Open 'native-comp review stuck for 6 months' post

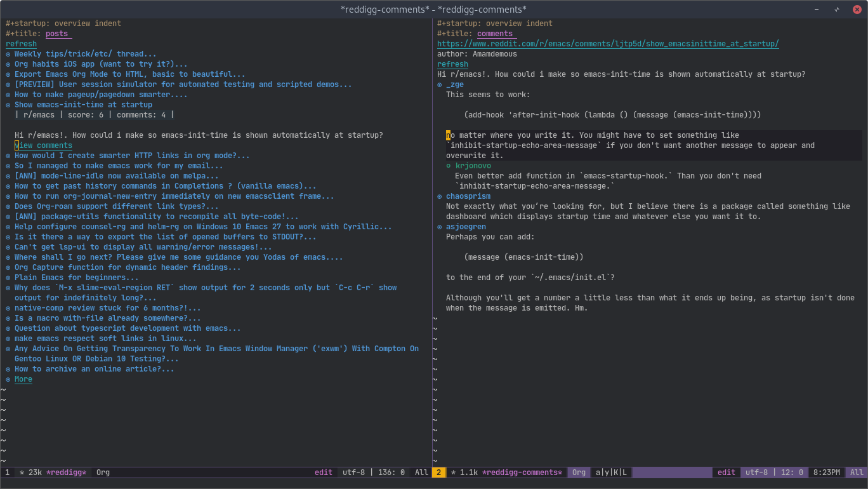tap(108, 308)
